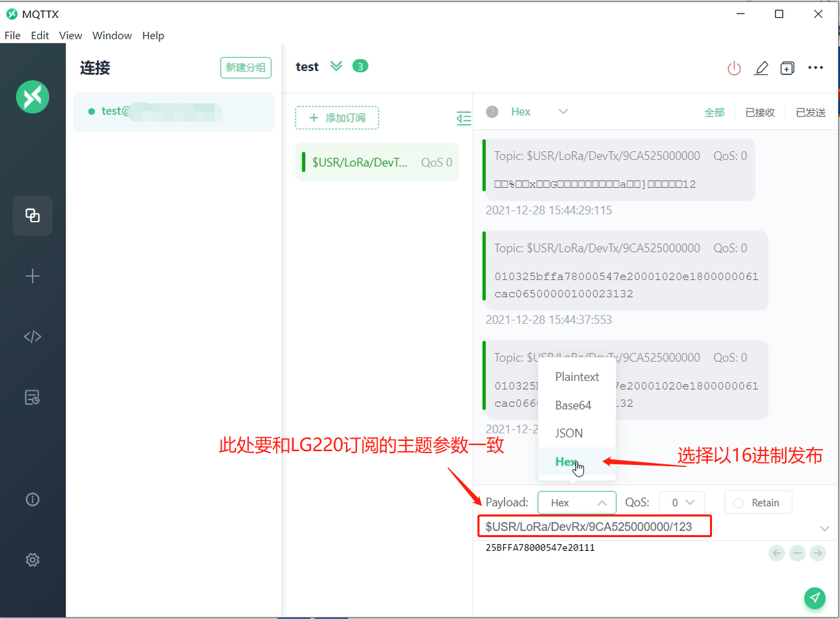Open the Log icon in sidebar

(x=32, y=397)
